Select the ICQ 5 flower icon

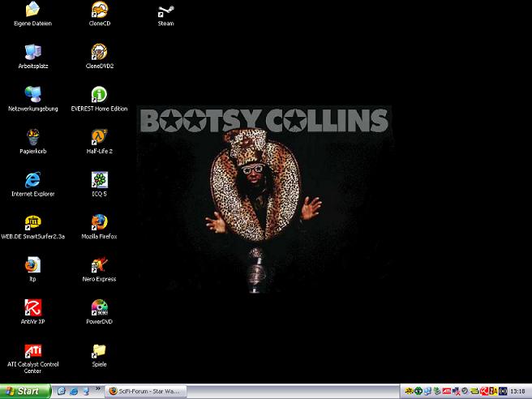100,181
